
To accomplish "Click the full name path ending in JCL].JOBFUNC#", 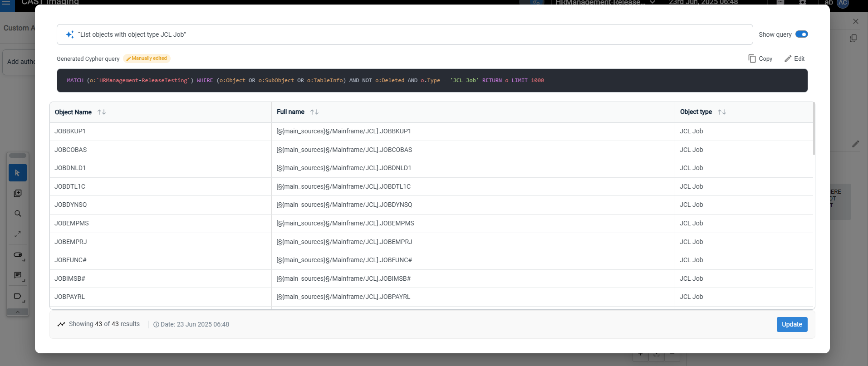I will point(344,260).
